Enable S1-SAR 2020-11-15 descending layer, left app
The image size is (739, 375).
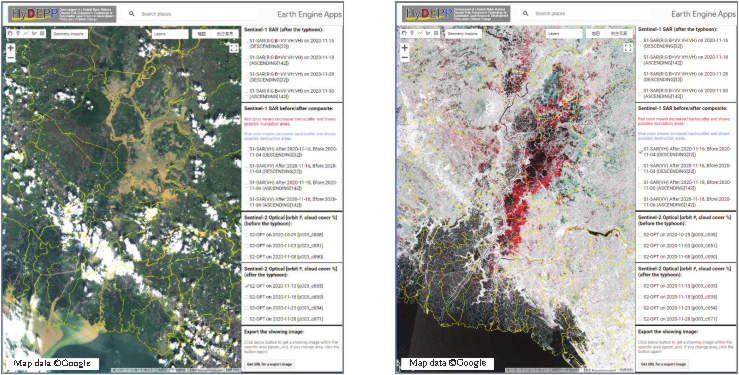(246, 44)
